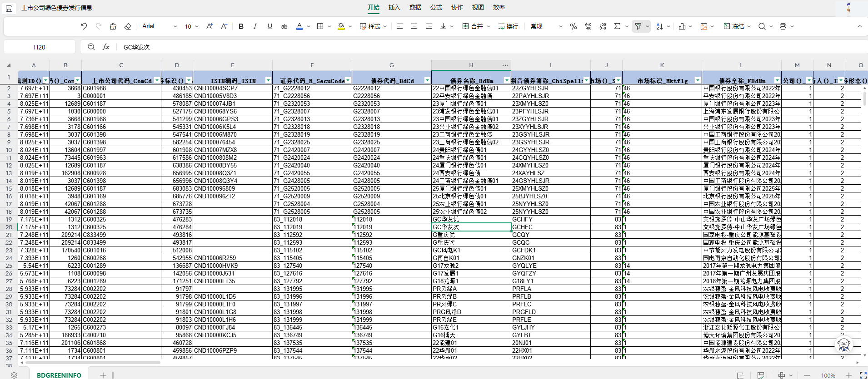Screen dimensions: 868x379
Task: Toggle italic formatting
Action: pos(255,26)
